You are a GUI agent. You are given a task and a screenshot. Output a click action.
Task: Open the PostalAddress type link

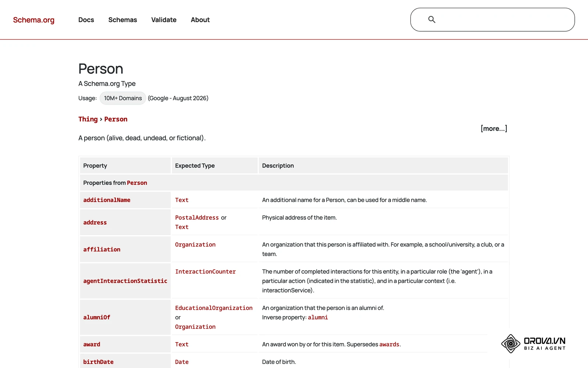point(197,218)
